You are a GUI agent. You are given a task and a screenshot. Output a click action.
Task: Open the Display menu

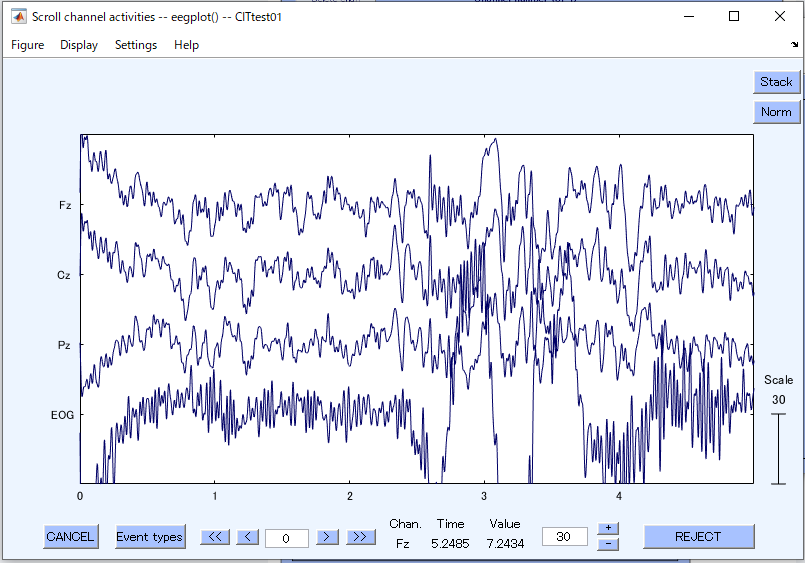pos(79,45)
